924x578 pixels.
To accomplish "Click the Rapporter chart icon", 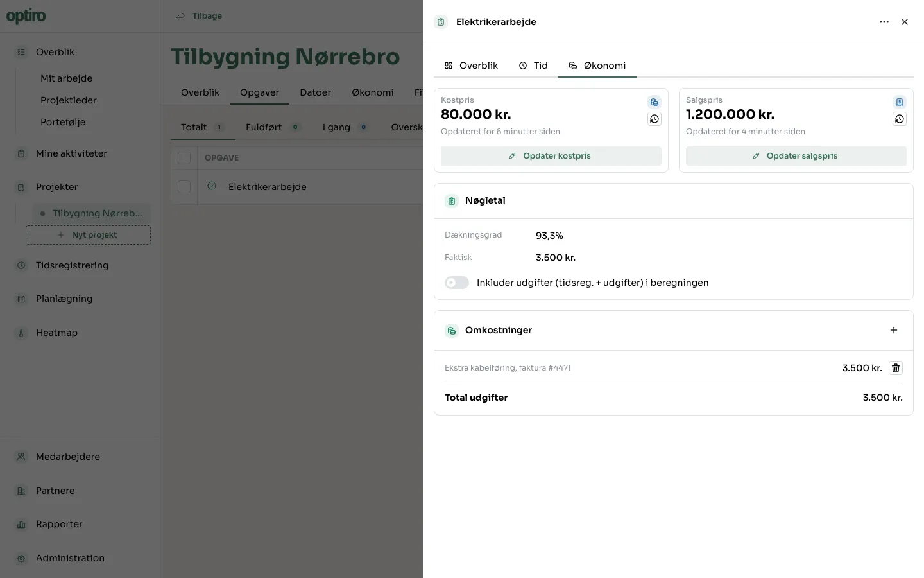I will pos(21,525).
